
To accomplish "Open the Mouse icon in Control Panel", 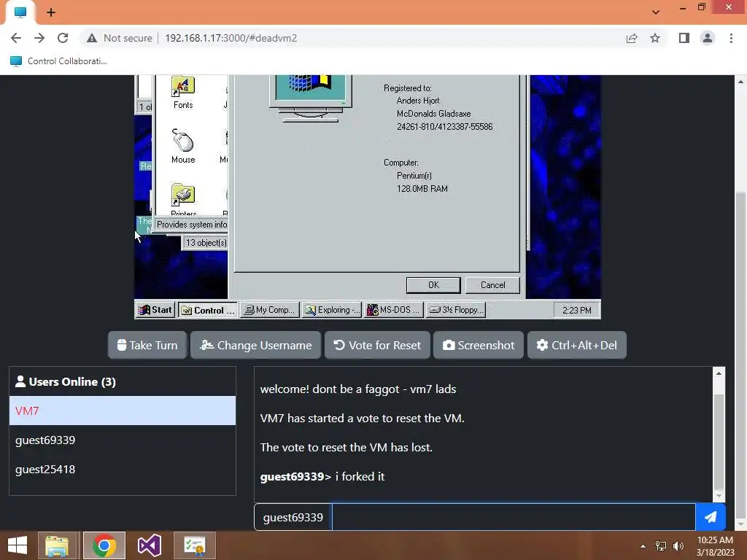I will [x=183, y=147].
